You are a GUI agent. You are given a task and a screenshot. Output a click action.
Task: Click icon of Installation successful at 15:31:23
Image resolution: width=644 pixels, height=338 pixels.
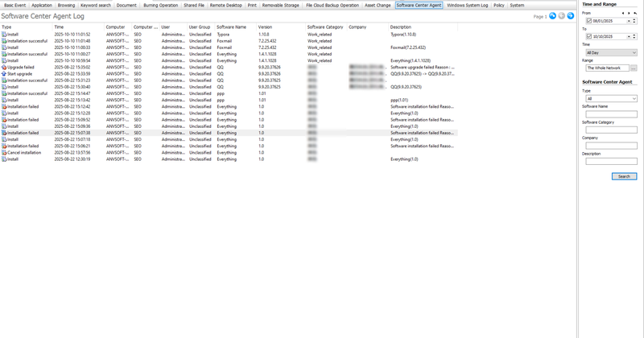click(4, 80)
